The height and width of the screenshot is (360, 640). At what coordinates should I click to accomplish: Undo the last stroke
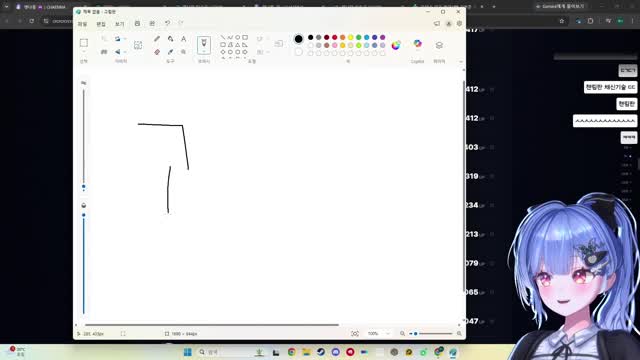coord(167,23)
